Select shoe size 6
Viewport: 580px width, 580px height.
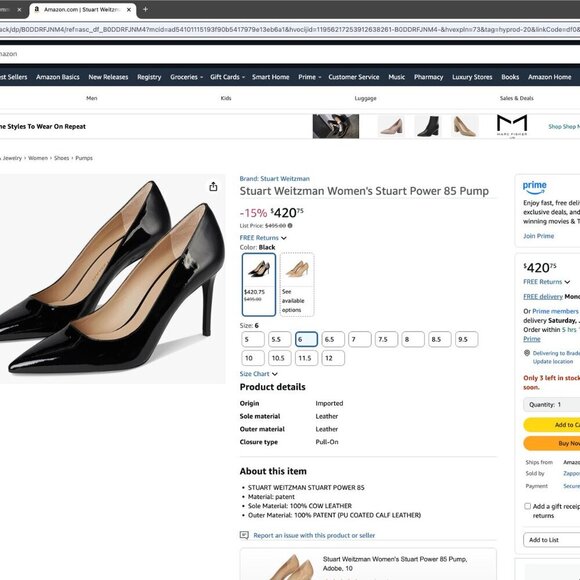[306, 339]
